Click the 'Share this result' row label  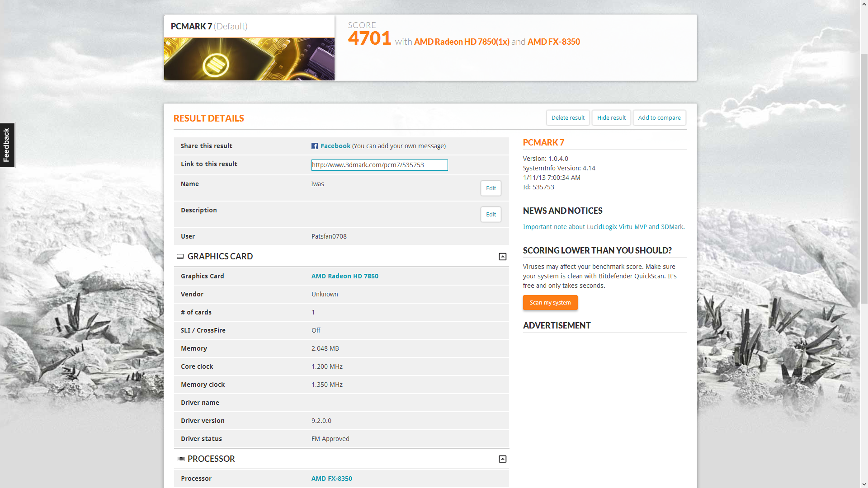click(x=206, y=146)
